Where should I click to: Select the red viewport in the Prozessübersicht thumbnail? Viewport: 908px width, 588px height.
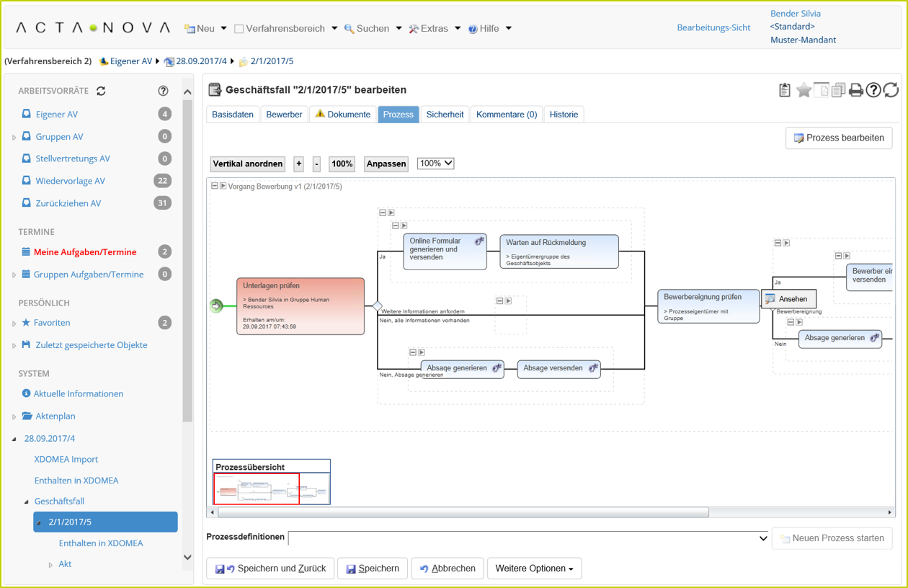point(256,489)
